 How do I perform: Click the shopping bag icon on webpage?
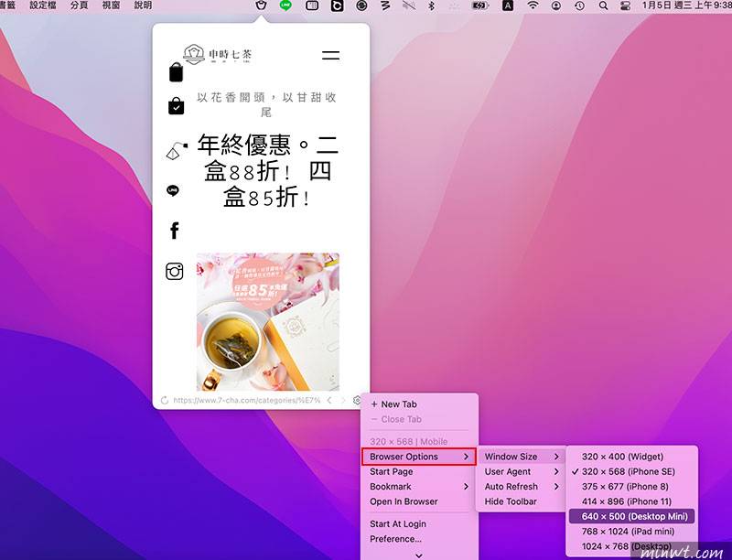[x=176, y=72]
